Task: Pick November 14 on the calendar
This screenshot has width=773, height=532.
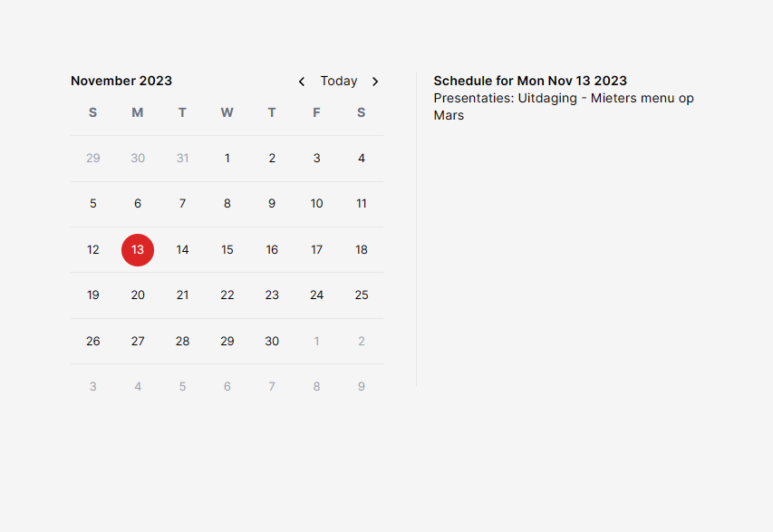Action: click(x=182, y=250)
